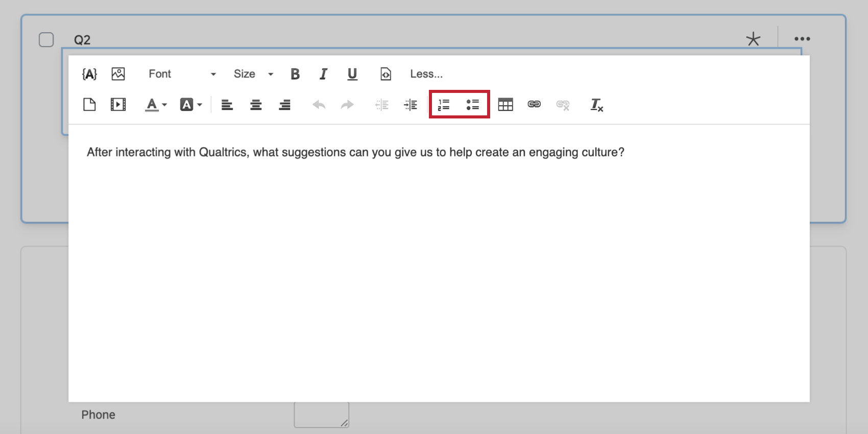
Task: Toggle italic formatting
Action: tap(323, 74)
